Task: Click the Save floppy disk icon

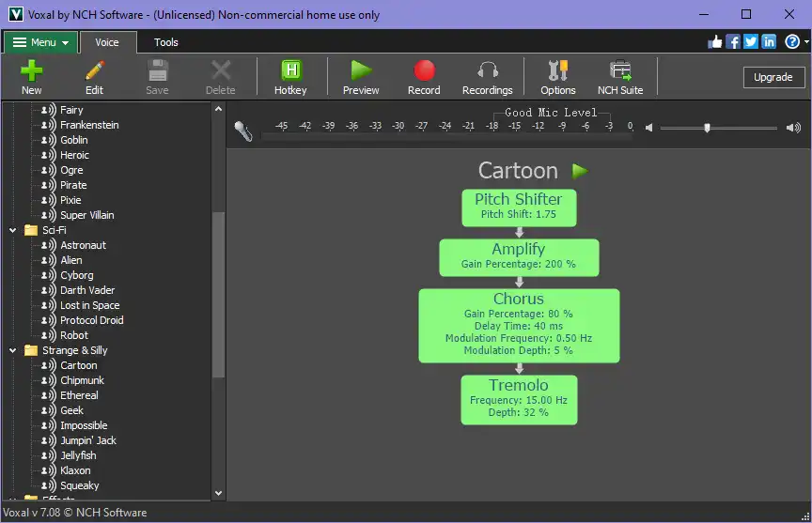Action: [158, 70]
